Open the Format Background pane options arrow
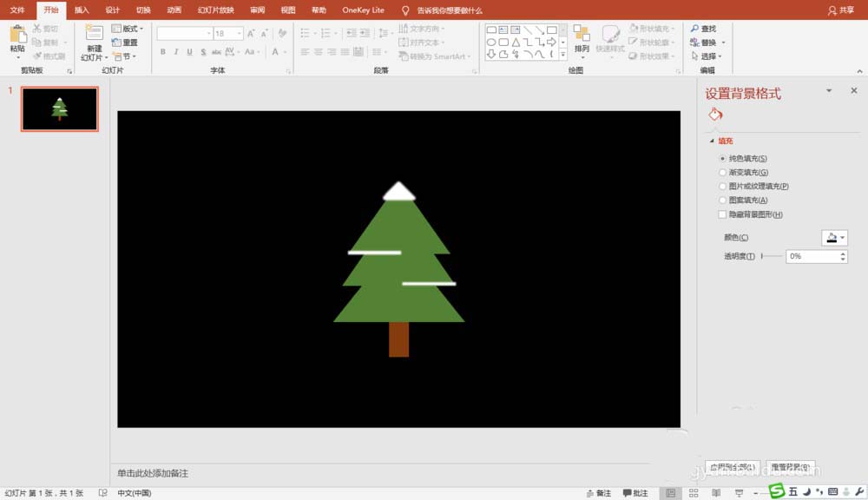 coord(829,90)
